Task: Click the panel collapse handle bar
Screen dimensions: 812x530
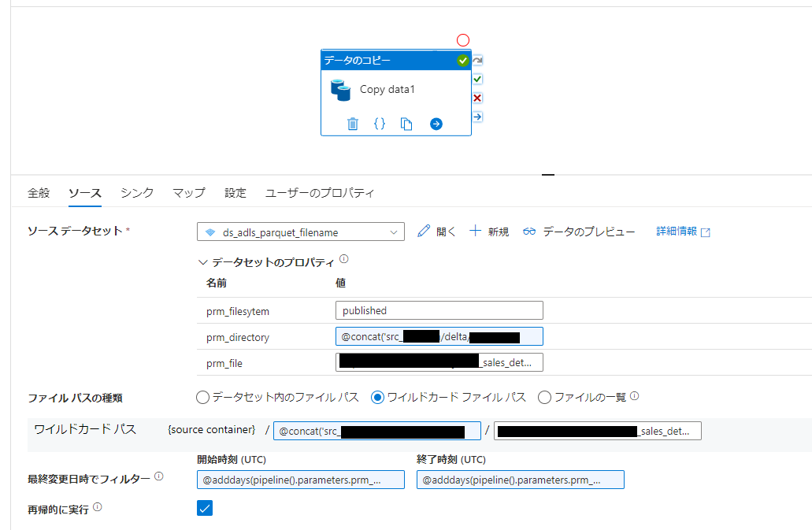Action: tap(548, 175)
